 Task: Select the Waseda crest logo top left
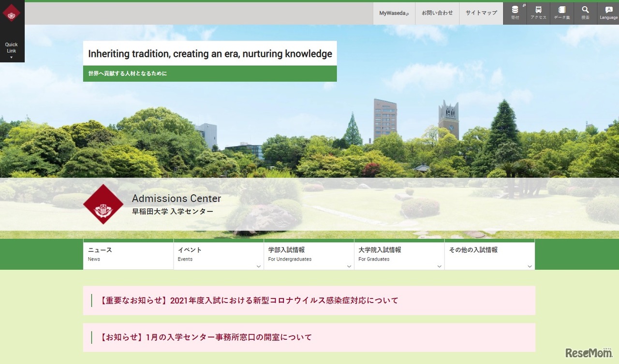[x=12, y=13]
